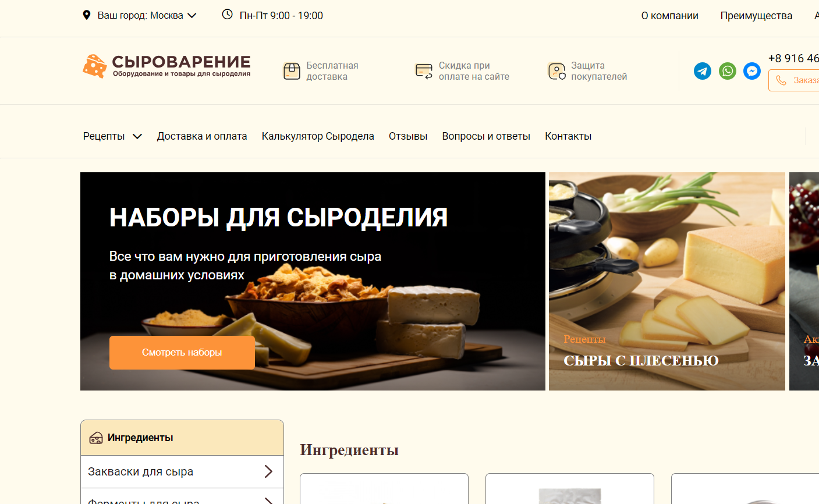
Task: Click the working hours clock icon
Action: coord(228,15)
